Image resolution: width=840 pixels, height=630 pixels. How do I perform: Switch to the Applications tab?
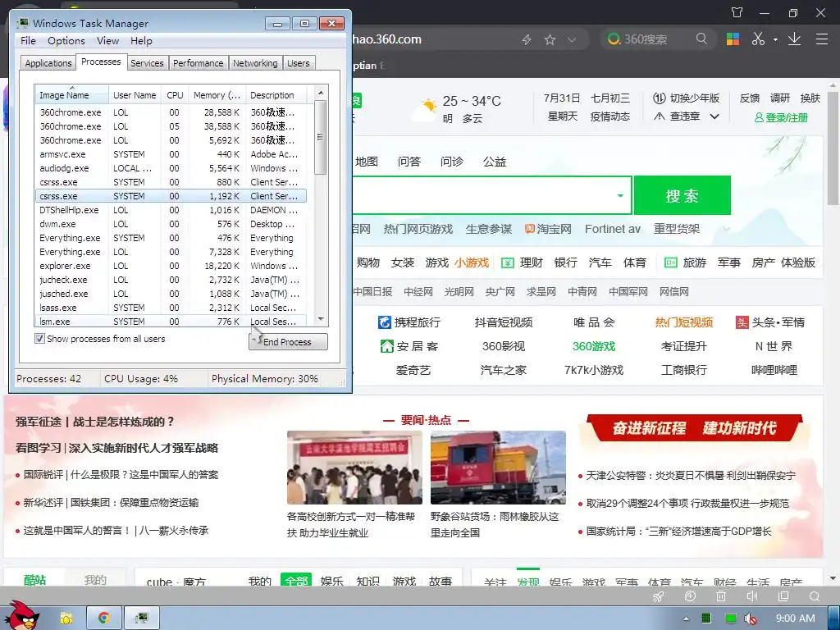48,63
